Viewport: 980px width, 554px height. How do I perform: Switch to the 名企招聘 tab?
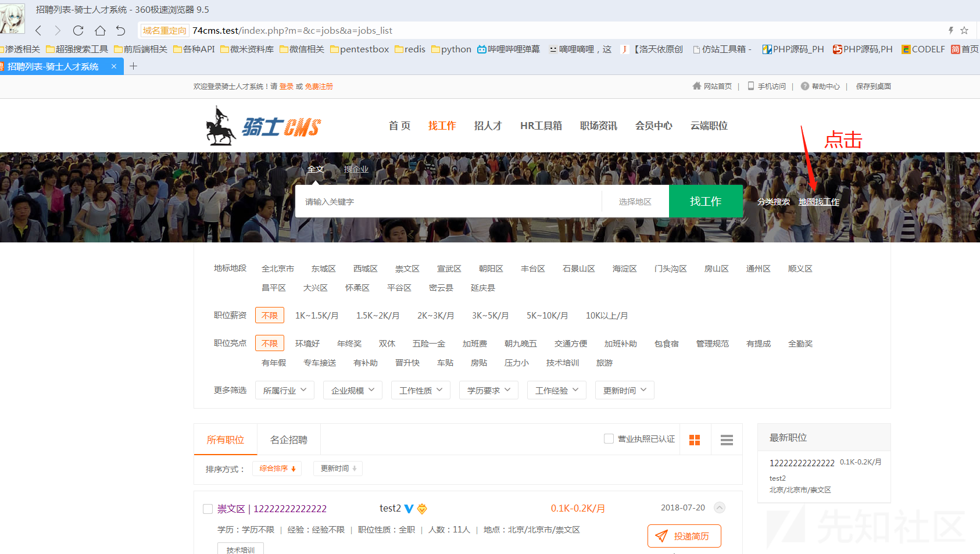tap(289, 440)
